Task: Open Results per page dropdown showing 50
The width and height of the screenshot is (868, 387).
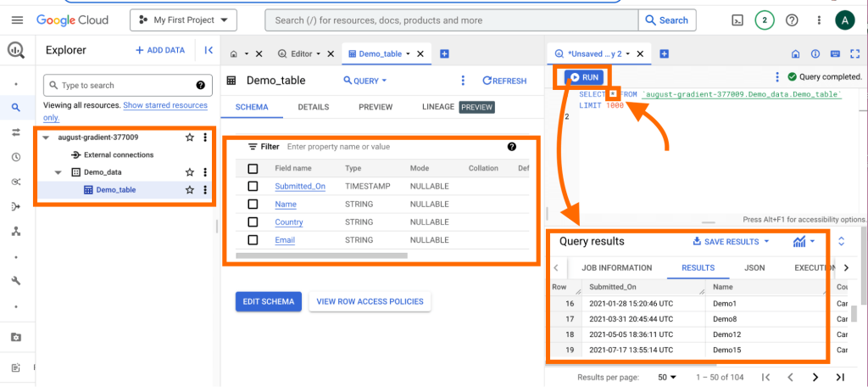Action: [667, 377]
